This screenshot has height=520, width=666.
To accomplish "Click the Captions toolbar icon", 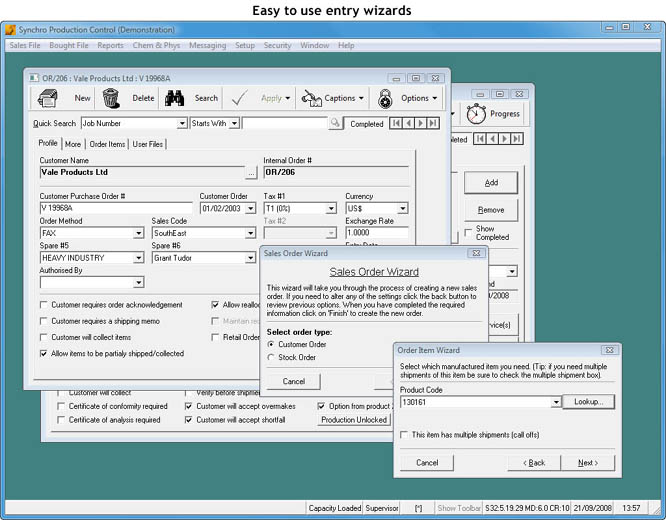I will coord(311,98).
